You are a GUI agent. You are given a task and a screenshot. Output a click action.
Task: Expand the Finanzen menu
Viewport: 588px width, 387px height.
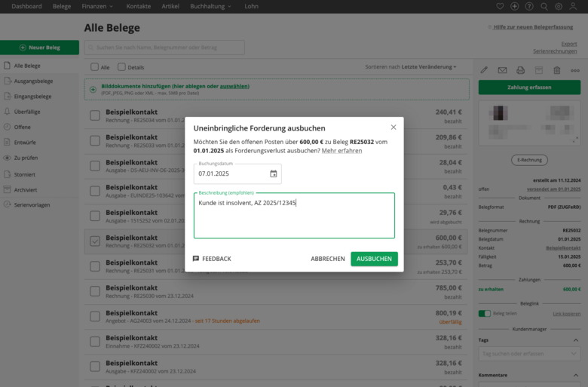pyautogui.click(x=98, y=6)
